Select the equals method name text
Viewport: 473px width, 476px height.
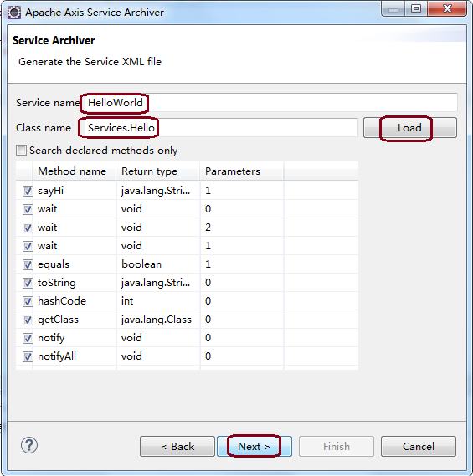(x=54, y=264)
